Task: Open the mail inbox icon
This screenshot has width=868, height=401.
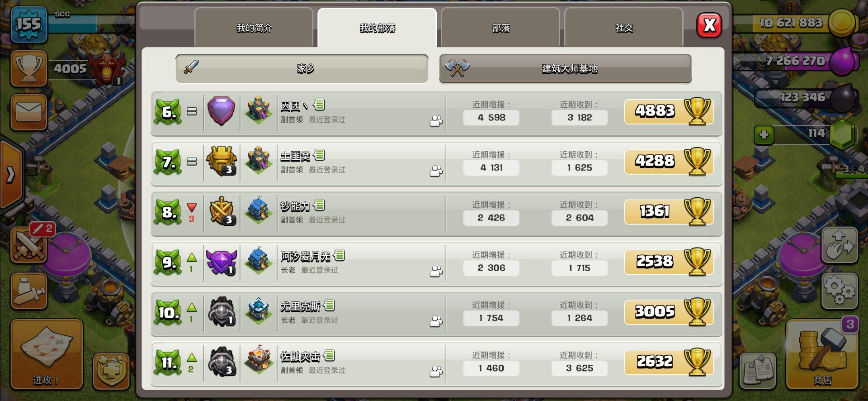Action: pos(29,112)
